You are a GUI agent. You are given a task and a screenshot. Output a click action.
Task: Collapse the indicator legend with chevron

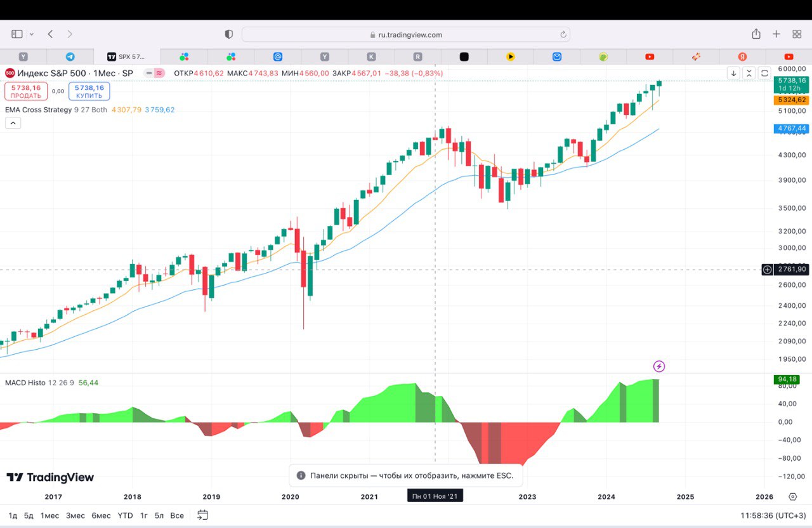pos(13,123)
